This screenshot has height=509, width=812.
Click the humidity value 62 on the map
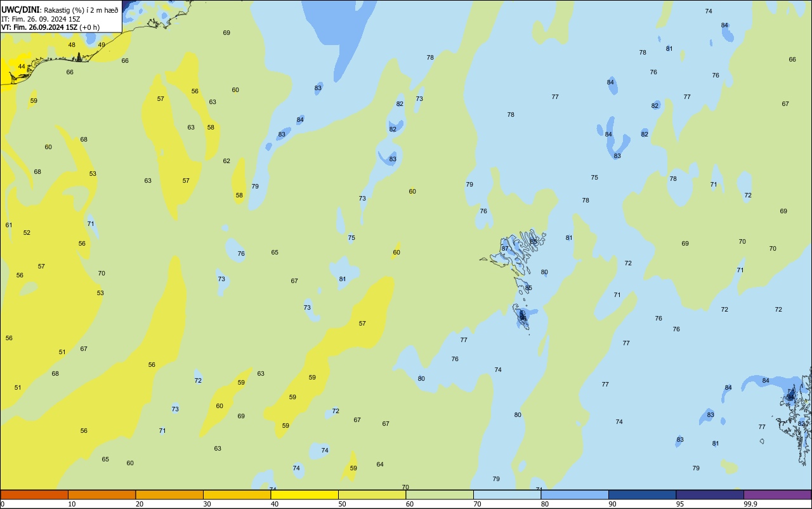(226, 161)
